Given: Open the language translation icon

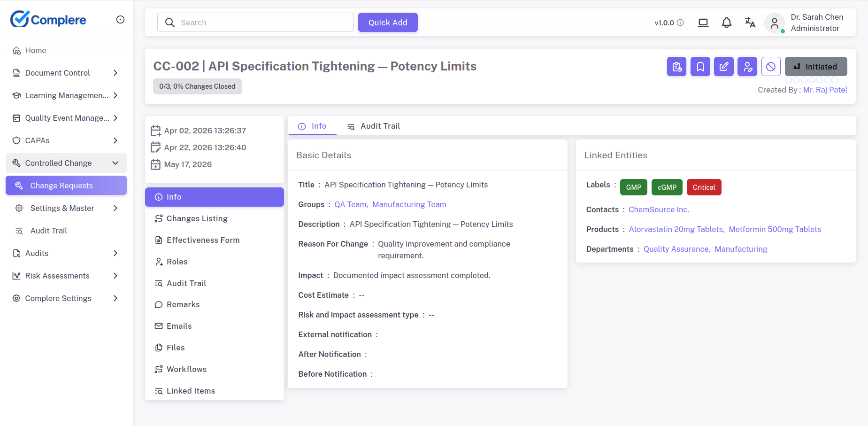Looking at the screenshot, I should (x=750, y=23).
